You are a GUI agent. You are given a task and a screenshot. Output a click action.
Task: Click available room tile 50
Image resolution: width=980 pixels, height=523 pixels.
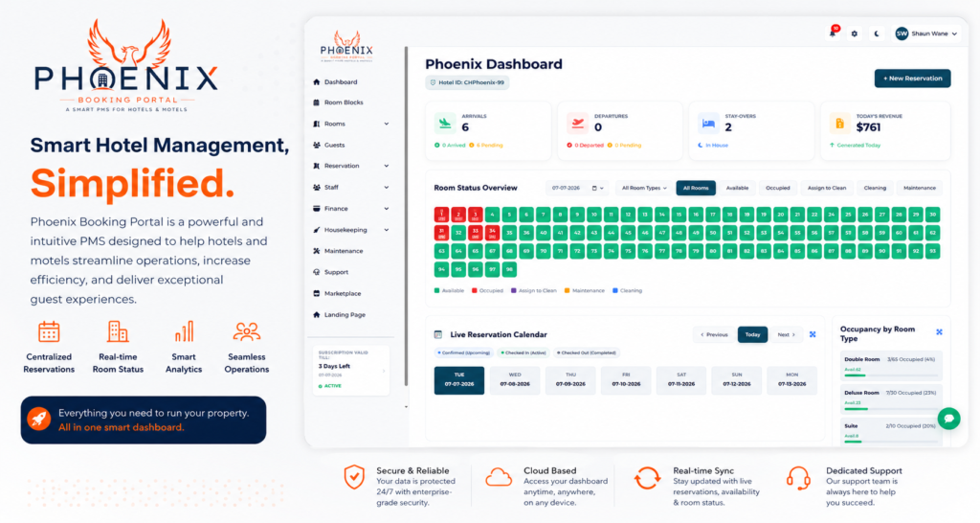[712, 233]
